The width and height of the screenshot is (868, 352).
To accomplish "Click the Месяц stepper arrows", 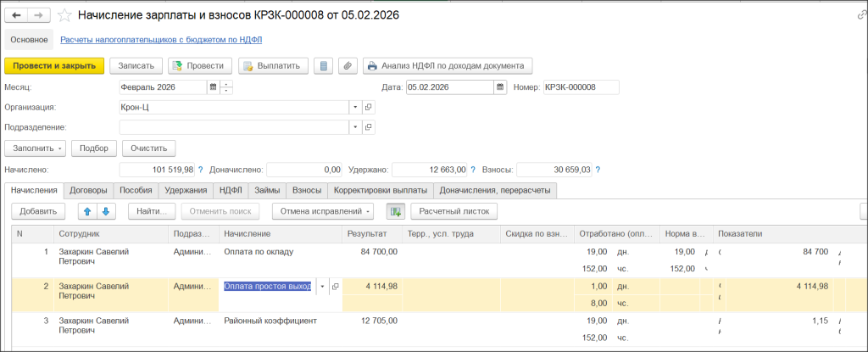I will coord(226,87).
